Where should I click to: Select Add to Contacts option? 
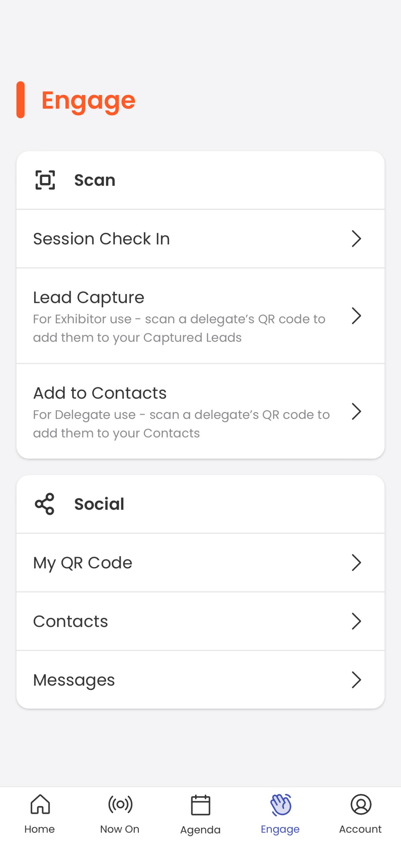coord(200,411)
